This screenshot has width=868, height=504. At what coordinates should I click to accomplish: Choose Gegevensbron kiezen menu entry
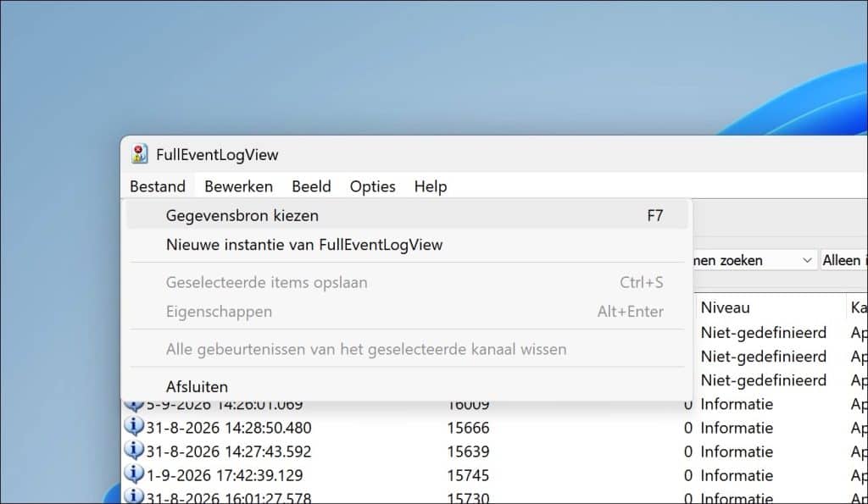coord(407,216)
